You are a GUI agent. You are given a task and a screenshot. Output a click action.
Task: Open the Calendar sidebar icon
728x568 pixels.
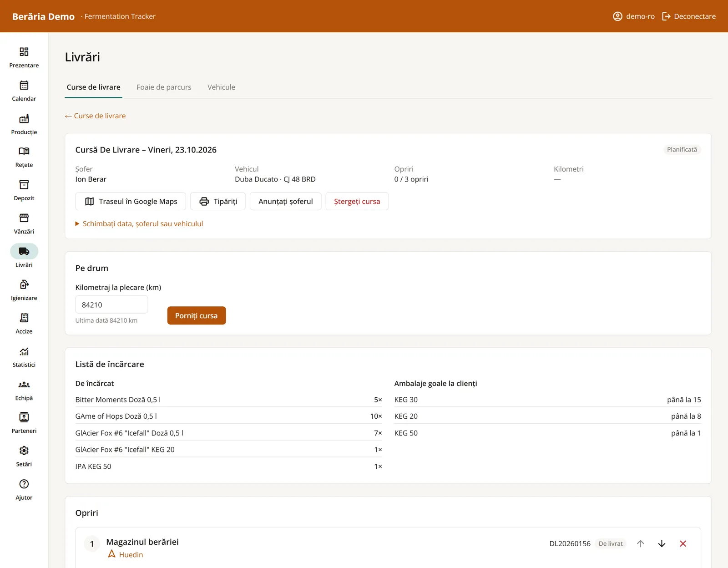click(x=24, y=85)
